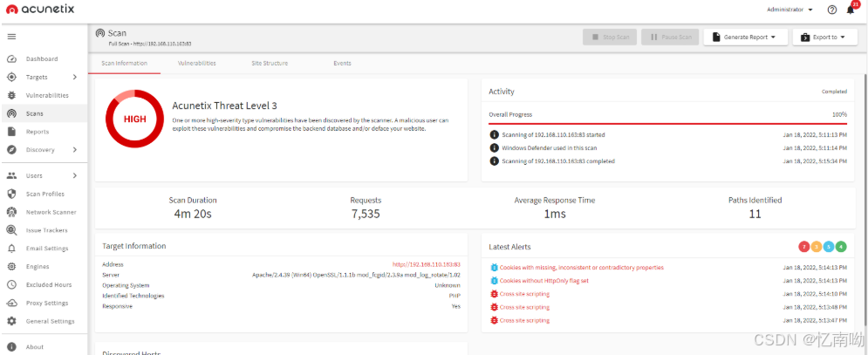Click the Issue Trackers magnifier icon
The height and width of the screenshot is (355, 868).
pos(11,230)
